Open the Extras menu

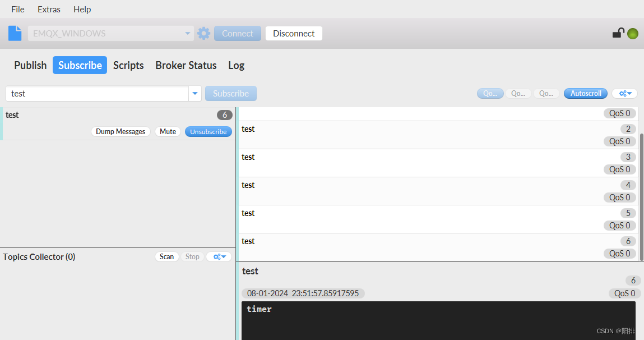coord(49,9)
